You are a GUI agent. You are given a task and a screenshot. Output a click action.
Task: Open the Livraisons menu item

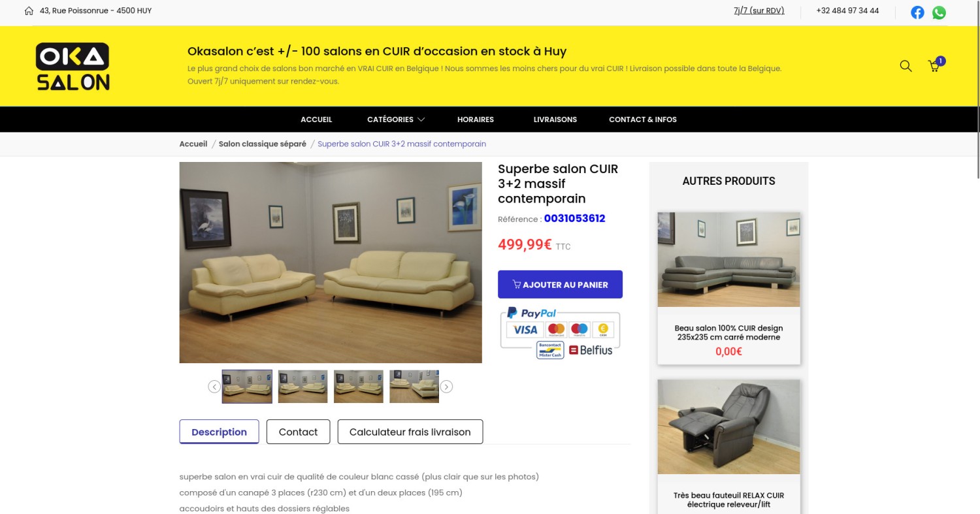555,120
